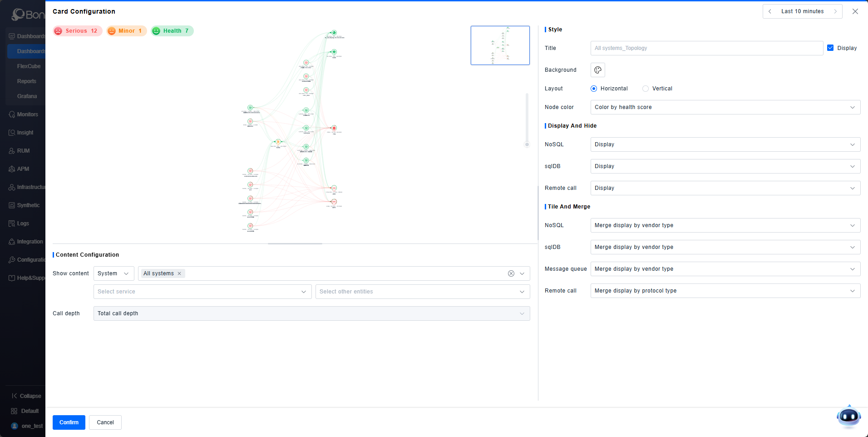868x437 pixels.
Task: Open the AI assistant robot icon
Action: [848, 416]
